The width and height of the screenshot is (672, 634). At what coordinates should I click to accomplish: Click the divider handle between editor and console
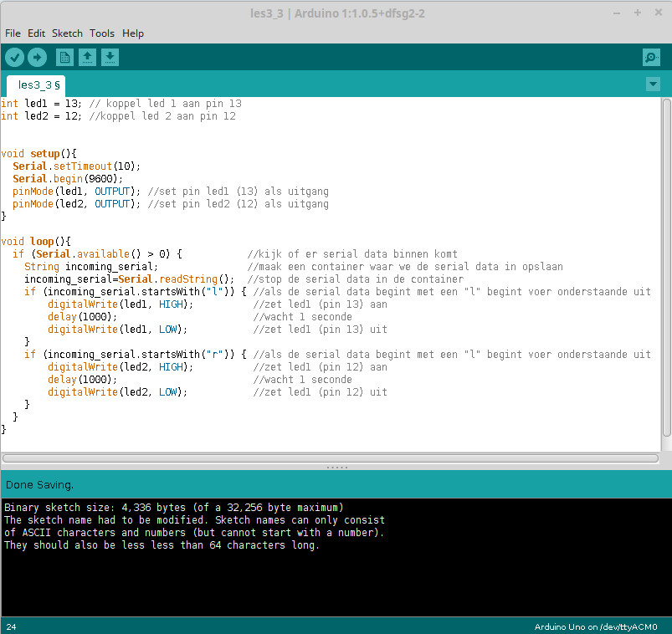(x=336, y=468)
